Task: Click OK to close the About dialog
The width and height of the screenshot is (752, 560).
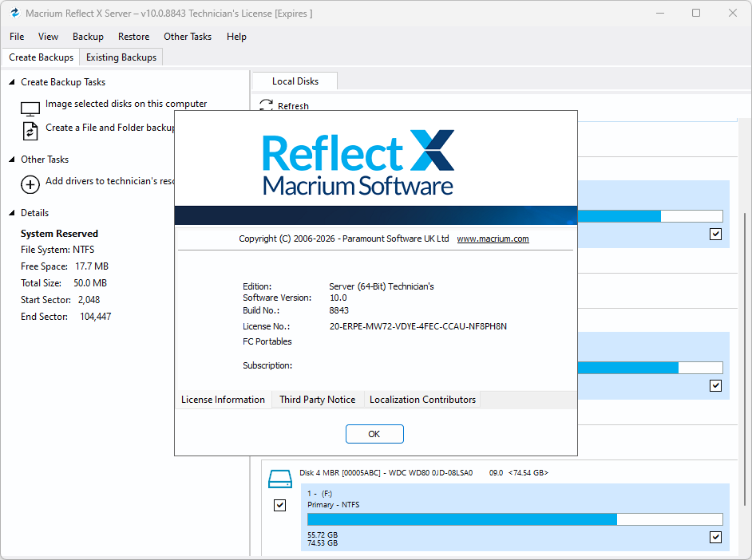Action: (x=374, y=434)
